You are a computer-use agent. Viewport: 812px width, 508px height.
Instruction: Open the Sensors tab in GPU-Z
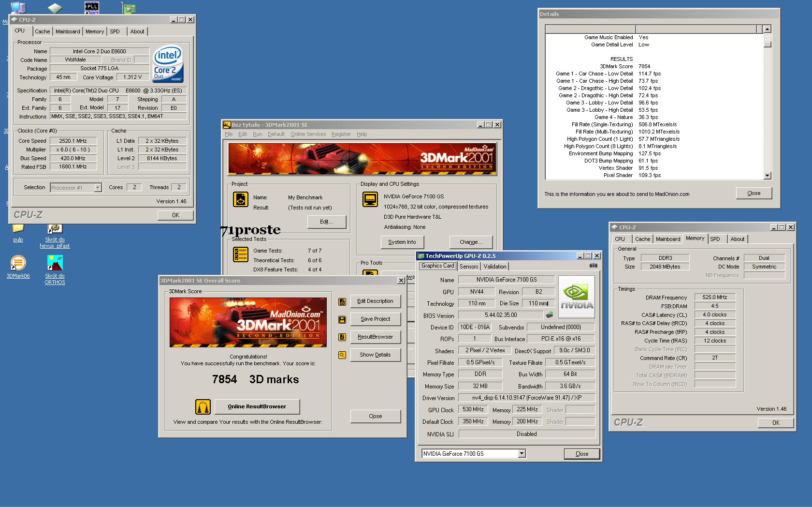point(469,267)
